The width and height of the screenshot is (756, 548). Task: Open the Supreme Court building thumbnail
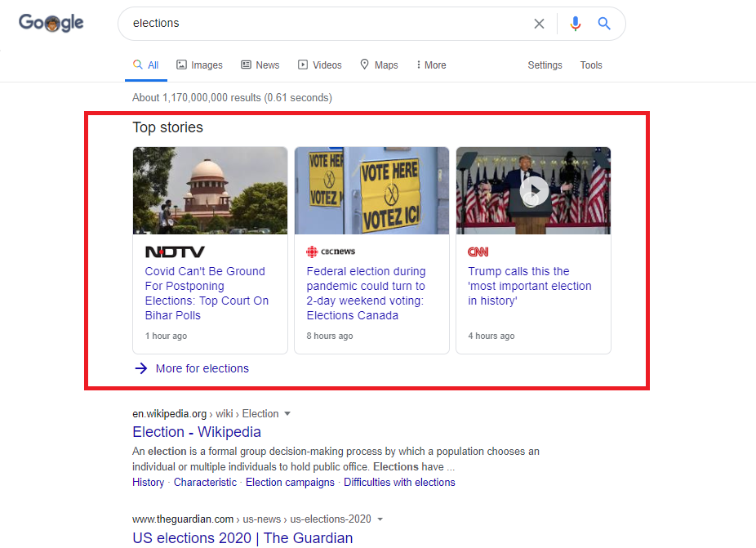(x=210, y=190)
